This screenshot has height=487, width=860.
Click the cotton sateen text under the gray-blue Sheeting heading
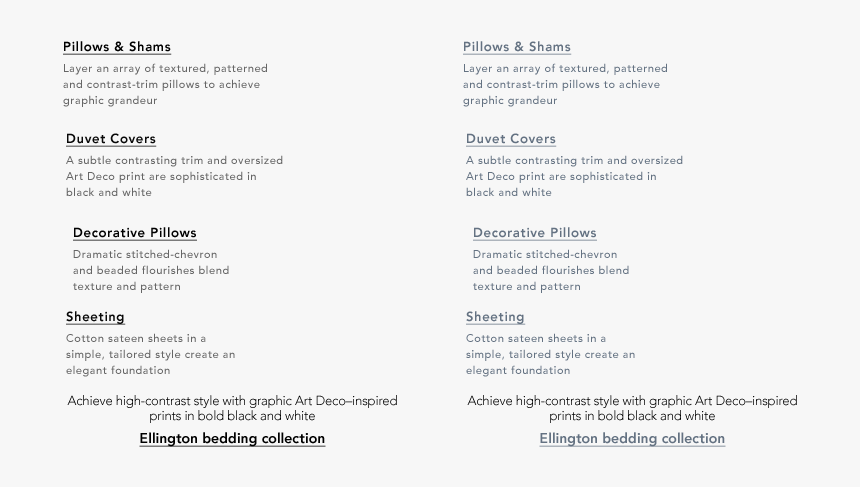(x=551, y=354)
